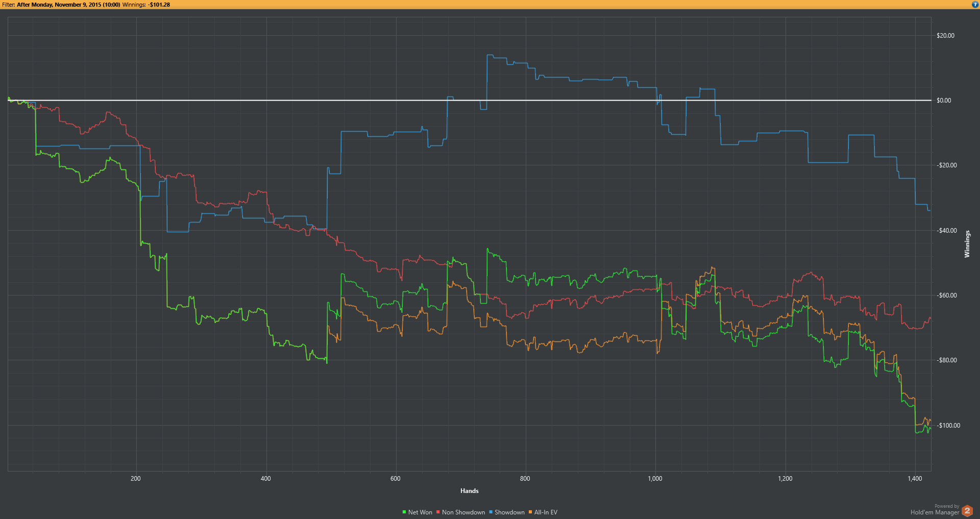Click the "200" hands x-axis label
The height and width of the screenshot is (519, 980).
tap(136, 479)
